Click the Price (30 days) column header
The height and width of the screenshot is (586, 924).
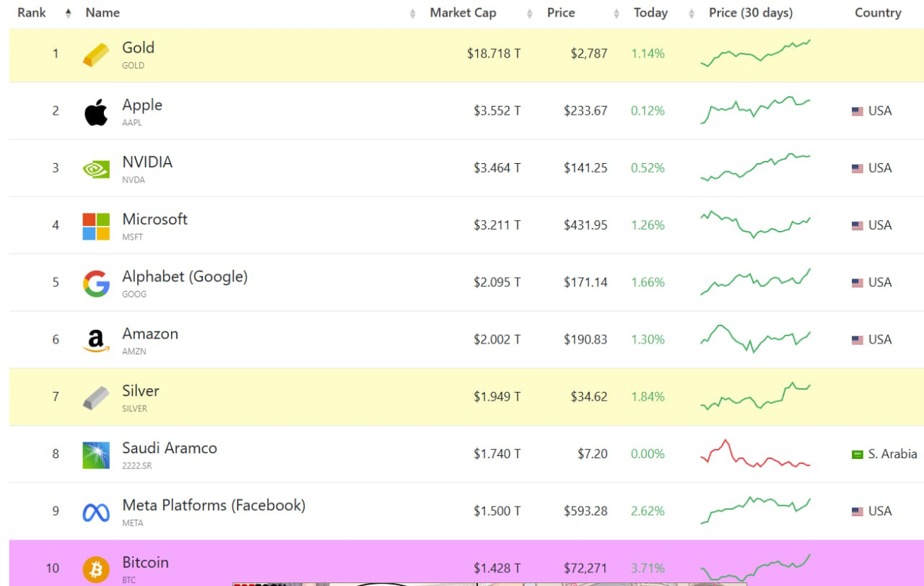click(x=751, y=13)
